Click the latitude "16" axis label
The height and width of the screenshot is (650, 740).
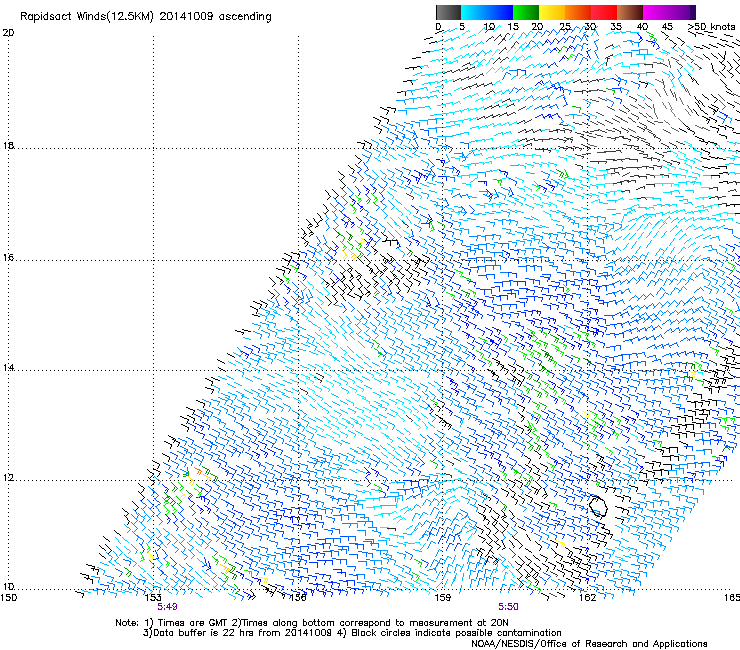click(x=8, y=258)
